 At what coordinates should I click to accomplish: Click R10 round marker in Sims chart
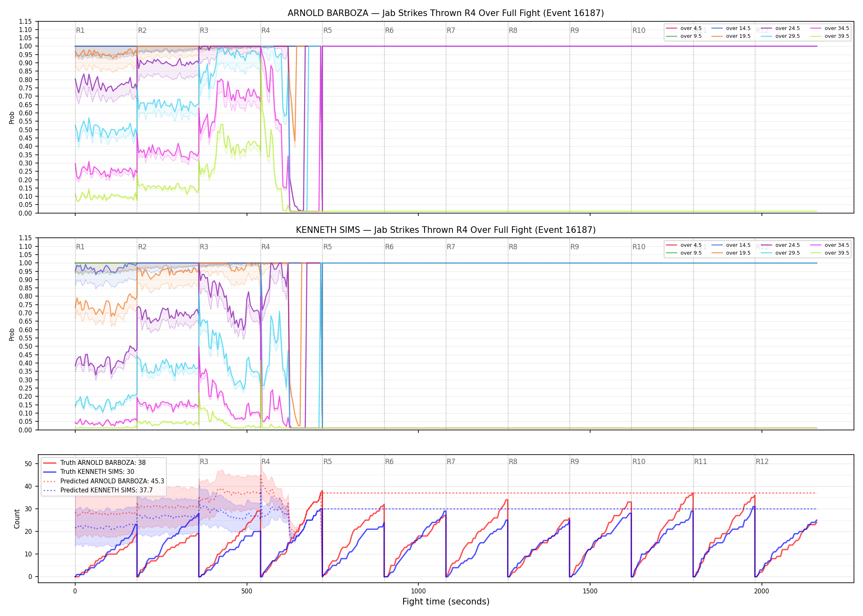tap(639, 247)
